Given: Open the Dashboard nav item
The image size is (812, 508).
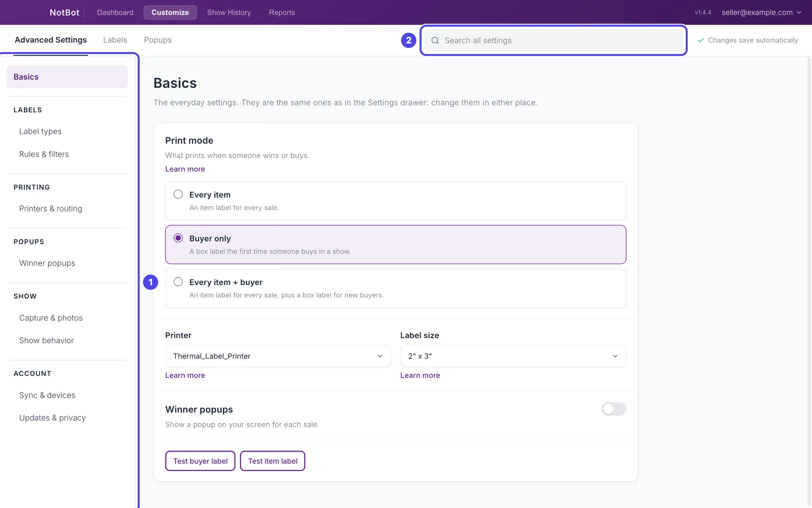Looking at the screenshot, I should pyautogui.click(x=115, y=12).
